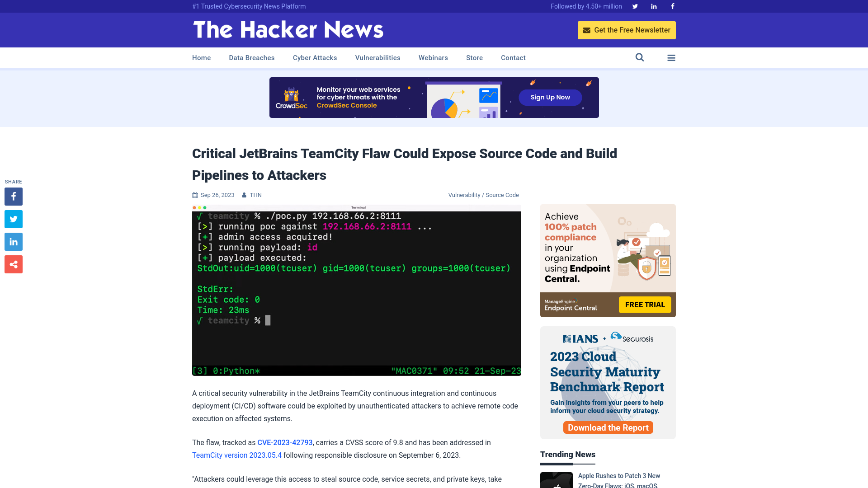Expand the Vulnerabilities navigation menu item
Viewport: 868px width, 488px height.
point(378,57)
